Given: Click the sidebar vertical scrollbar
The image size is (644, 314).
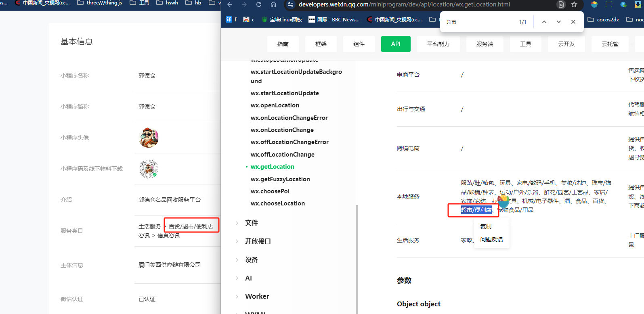Looking at the screenshot, I should (x=357, y=259).
